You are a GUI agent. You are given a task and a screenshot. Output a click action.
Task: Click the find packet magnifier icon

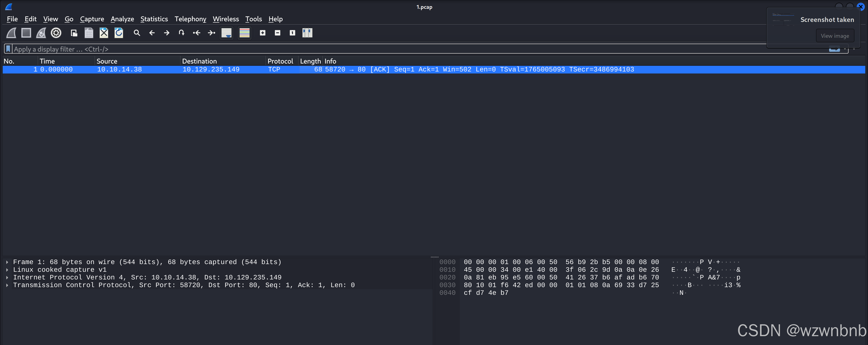[137, 33]
